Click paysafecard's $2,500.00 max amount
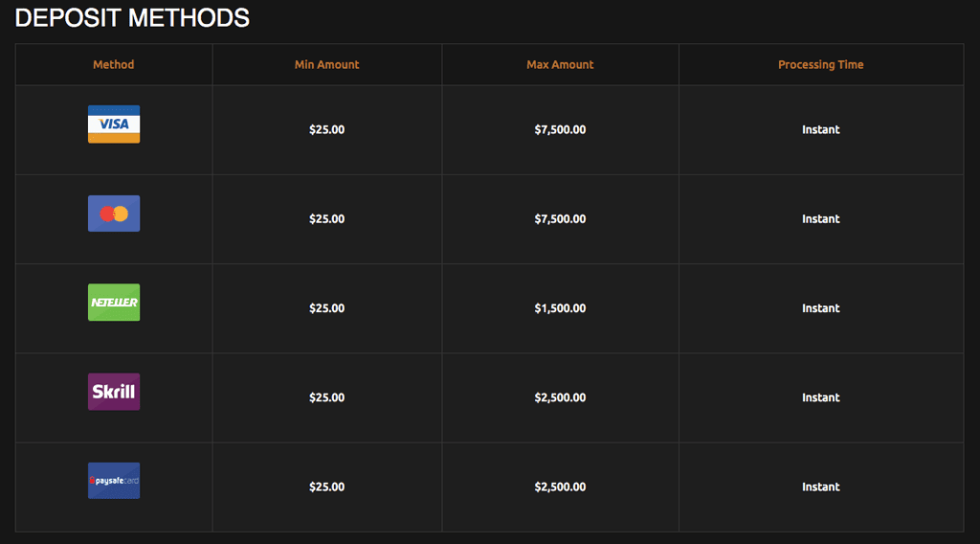This screenshot has height=544, width=980. click(560, 487)
